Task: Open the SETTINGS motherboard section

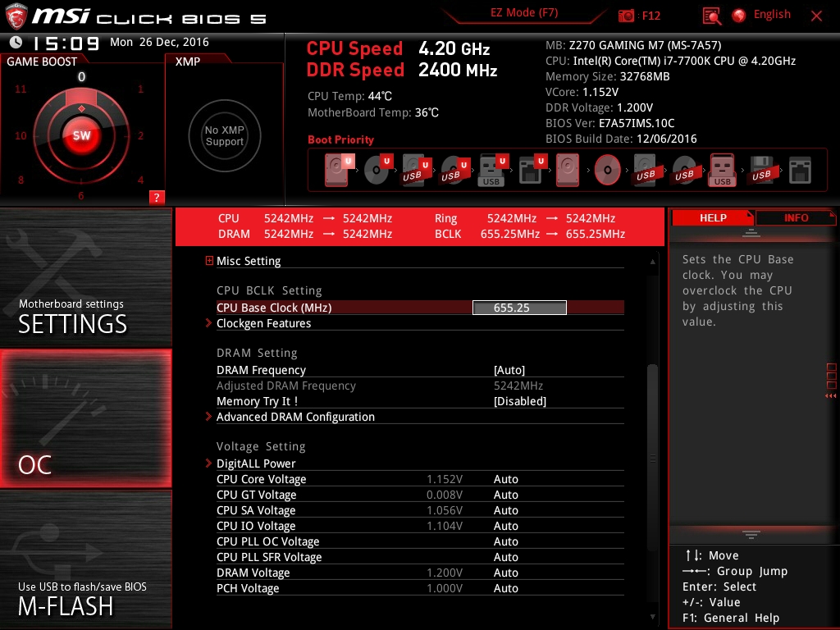Action: point(85,277)
